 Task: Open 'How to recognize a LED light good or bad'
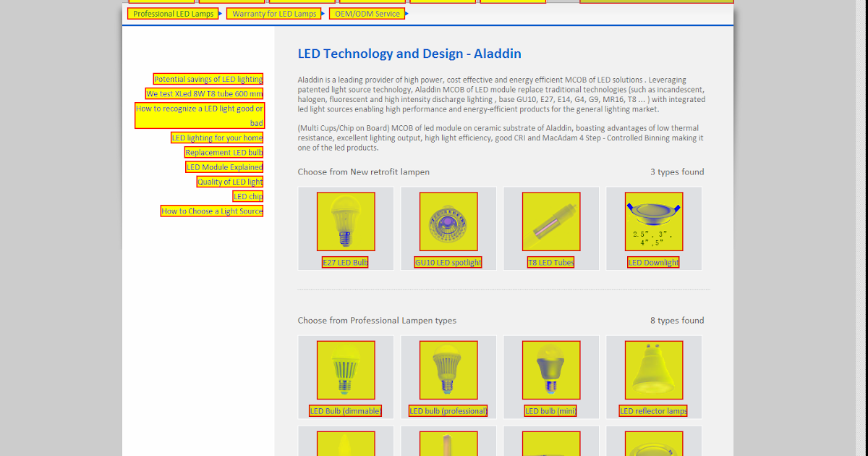(x=200, y=116)
